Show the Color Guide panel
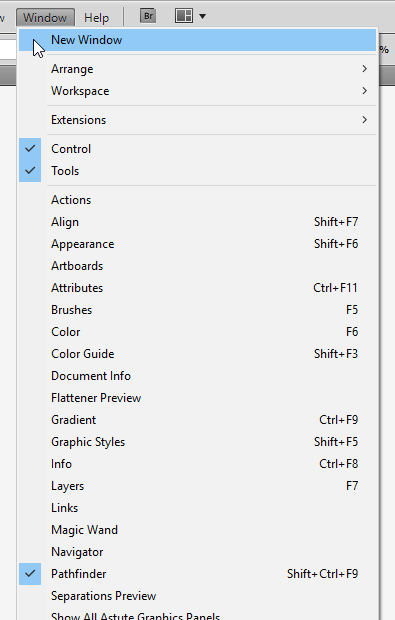 [x=197, y=354]
